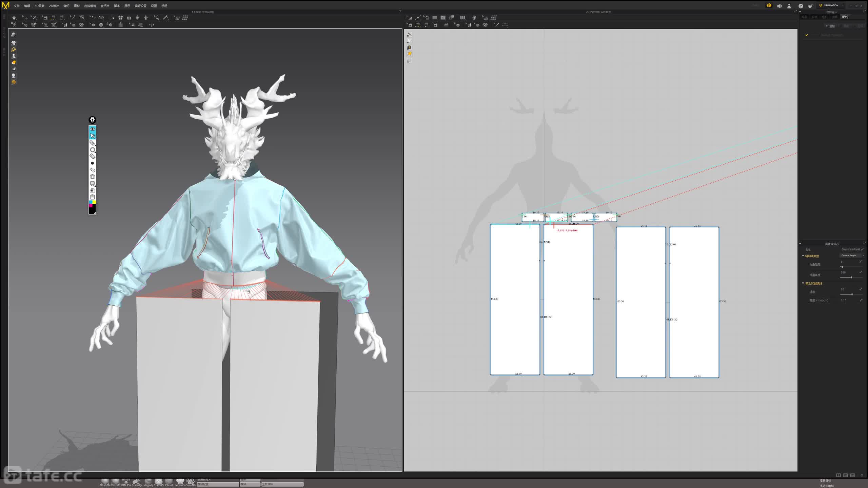Open the 3D服装 menu

pyautogui.click(x=39, y=6)
